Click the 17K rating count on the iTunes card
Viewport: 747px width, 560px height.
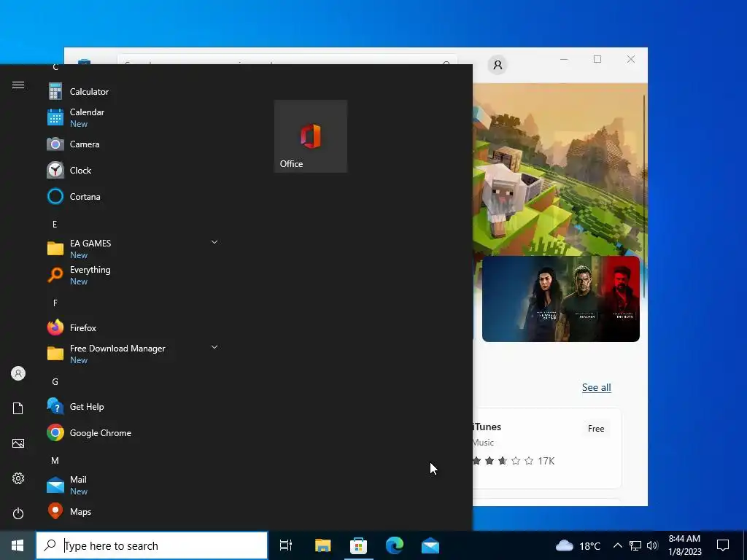[546, 461]
